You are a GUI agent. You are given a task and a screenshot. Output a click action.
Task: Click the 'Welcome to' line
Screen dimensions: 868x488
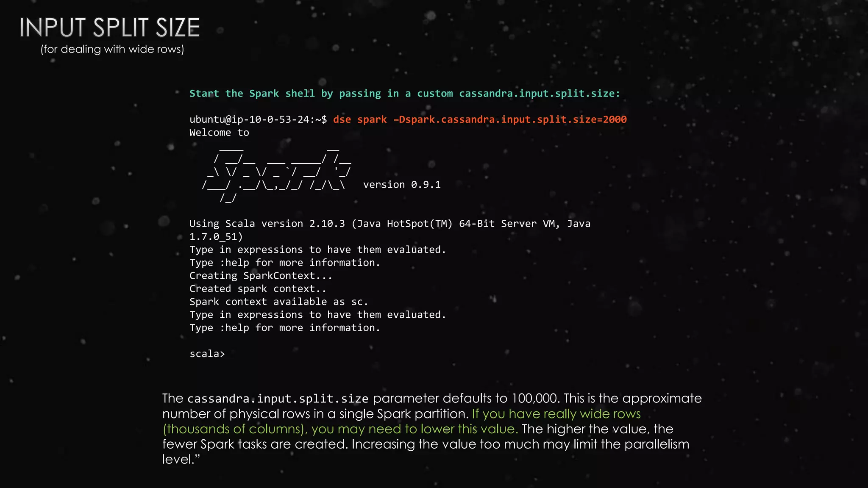point(219,133)
